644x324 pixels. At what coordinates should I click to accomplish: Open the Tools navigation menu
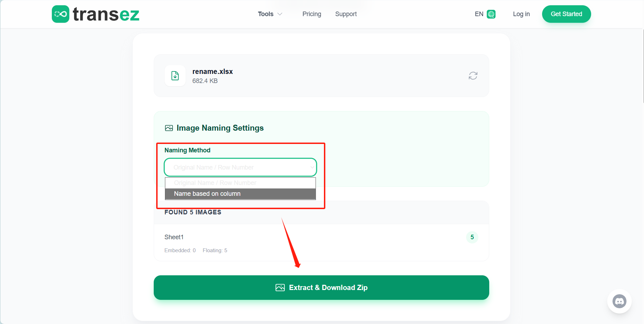tap(265, 14)
